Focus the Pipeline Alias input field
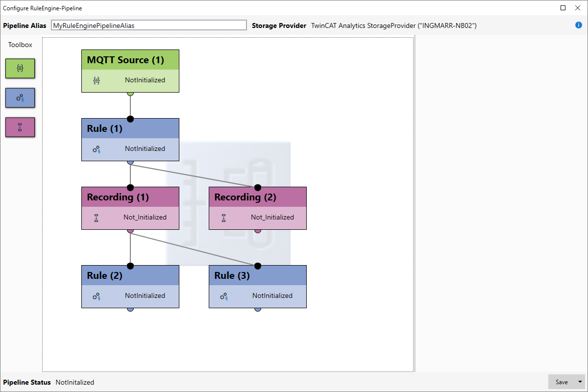 click(149, 25)
